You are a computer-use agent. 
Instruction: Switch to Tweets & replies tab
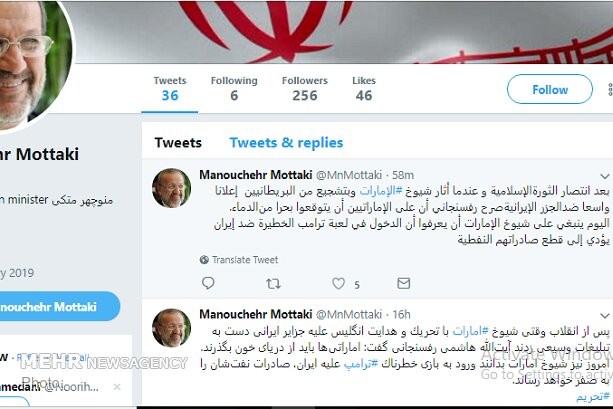(286, 143)
